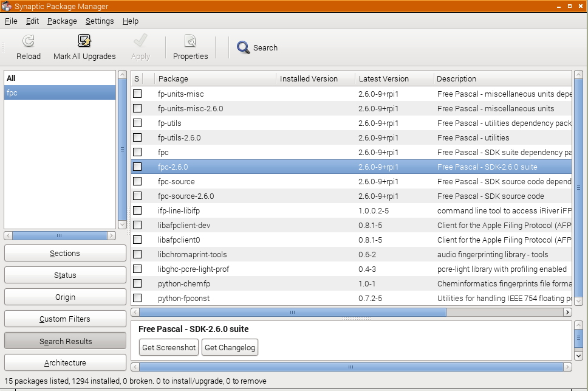Open the Settings menu
Image resolution: width=588 pixels, height=391 pixels.
click(99, 21)
